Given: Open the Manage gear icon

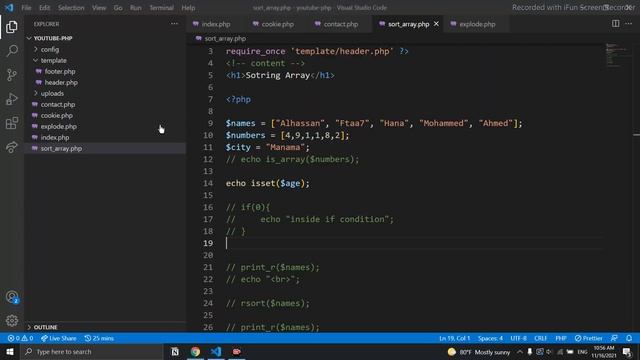Looking at the screenshot, I should tap(12, 320).
